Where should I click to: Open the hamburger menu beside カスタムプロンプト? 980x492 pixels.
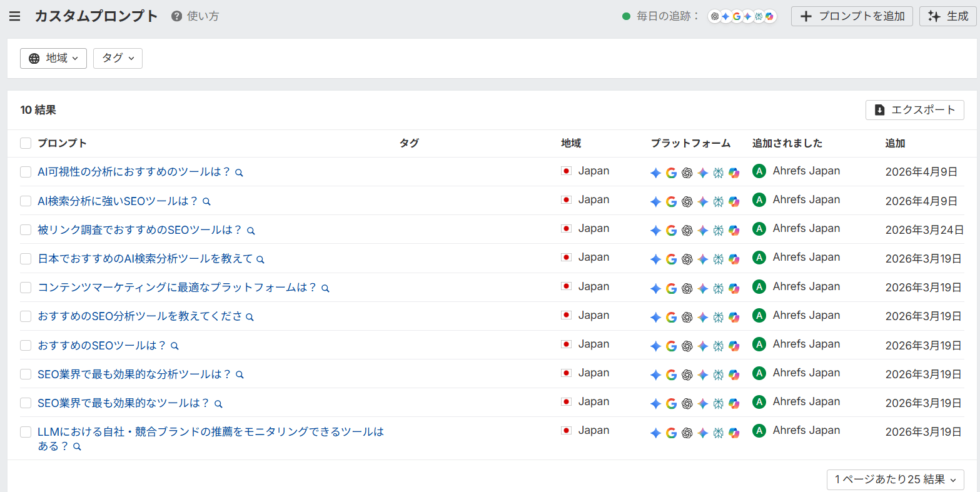coord(15,16)
